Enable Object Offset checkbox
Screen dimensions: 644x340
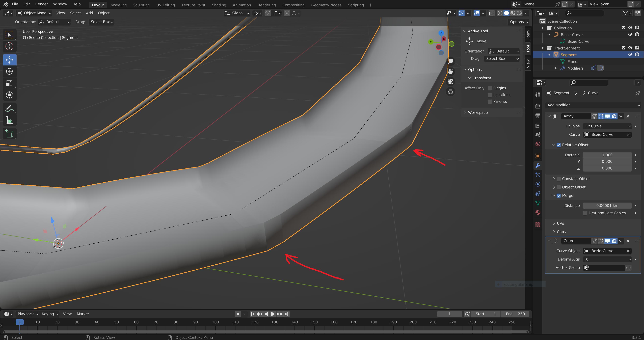[559, 187]
